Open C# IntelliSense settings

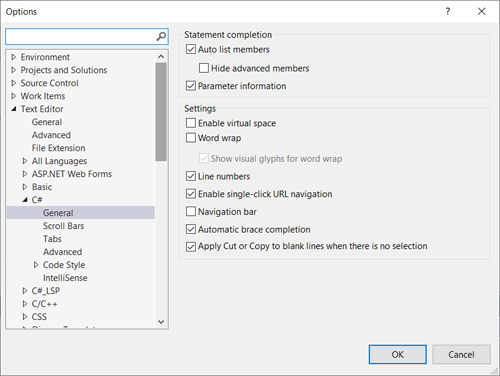click(65, 278)
